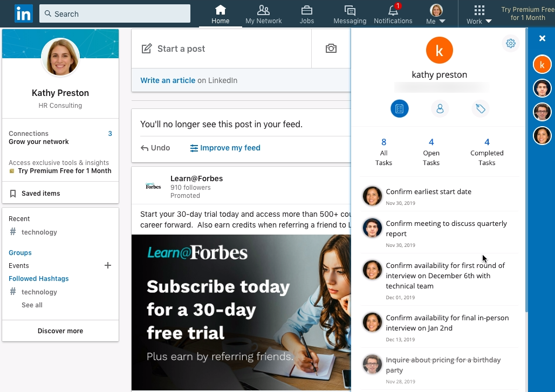The image size is (555, 392).
Task: Open Kathy Preston profile photo in the left card
Action: (60, 57)
